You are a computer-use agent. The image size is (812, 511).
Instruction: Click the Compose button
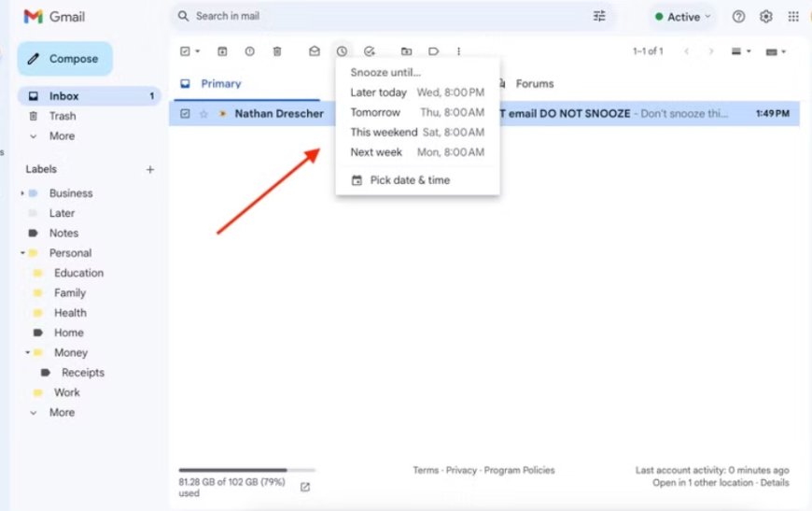click(x=64, y=59)
